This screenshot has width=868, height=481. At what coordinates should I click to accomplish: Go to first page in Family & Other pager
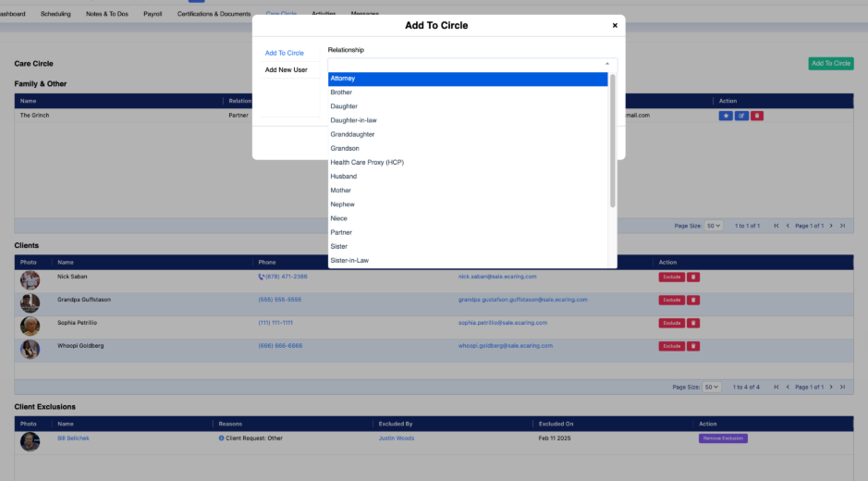click(x=776, y=226)
